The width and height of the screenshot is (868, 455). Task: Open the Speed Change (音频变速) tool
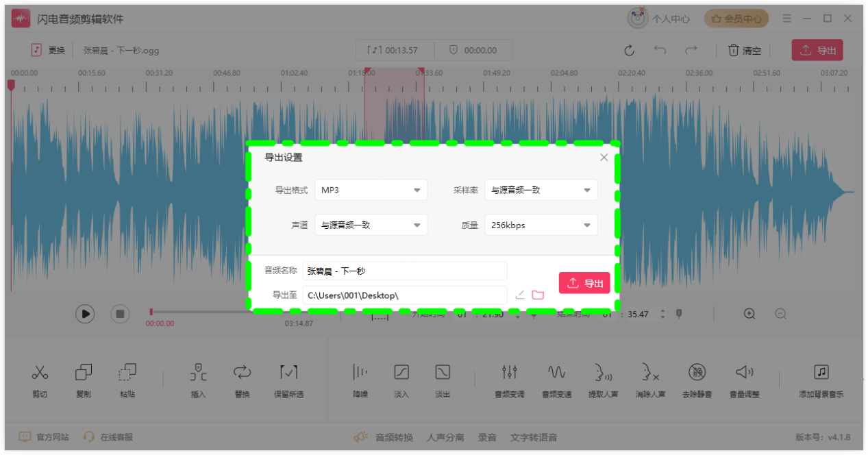(556, 381)
